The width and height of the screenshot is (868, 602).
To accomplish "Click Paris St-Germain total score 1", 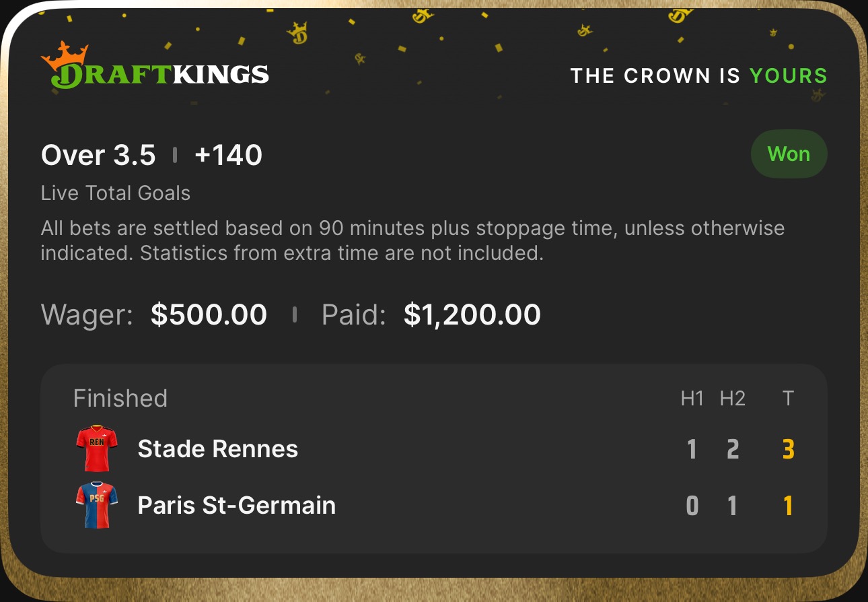I will [x=788, y=506].
